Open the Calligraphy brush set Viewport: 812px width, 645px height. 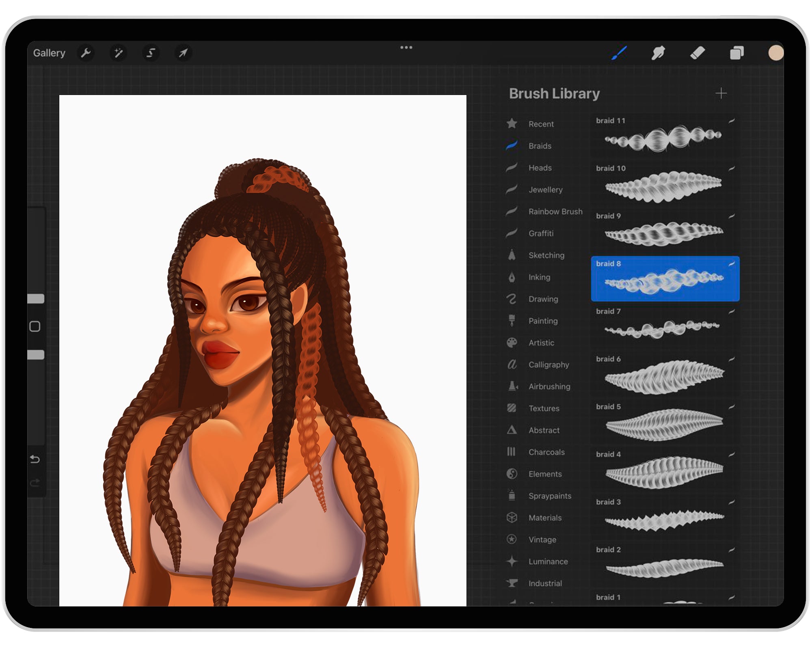click(548, 365)
